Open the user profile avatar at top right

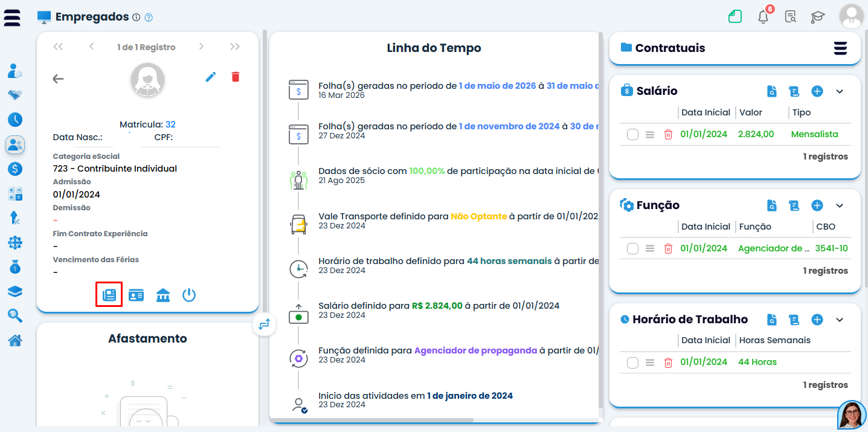pos(852,16)
